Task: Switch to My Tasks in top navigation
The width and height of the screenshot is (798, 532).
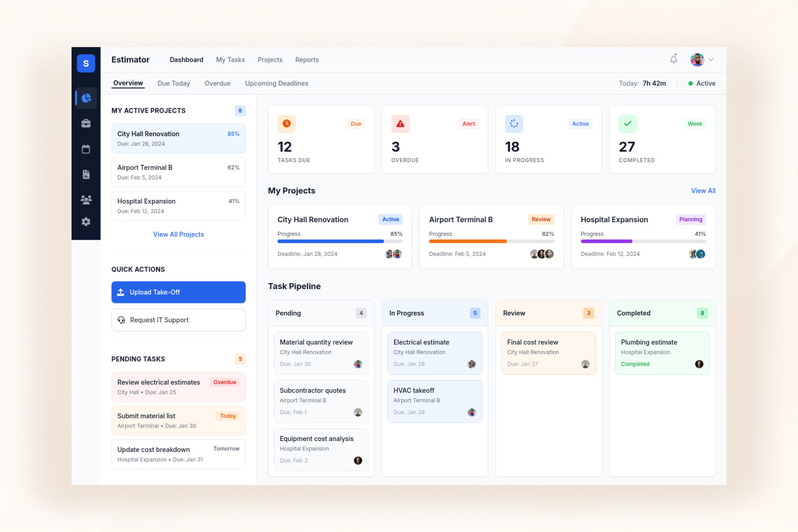Action: coord(230,60)
